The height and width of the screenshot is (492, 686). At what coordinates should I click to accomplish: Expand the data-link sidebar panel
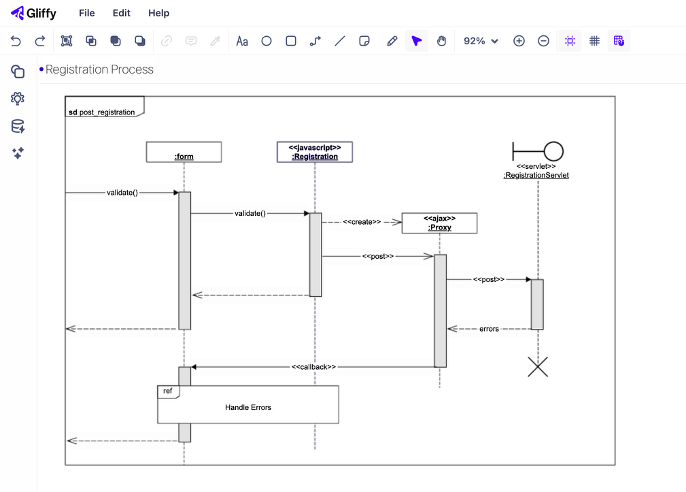[17, 126]
